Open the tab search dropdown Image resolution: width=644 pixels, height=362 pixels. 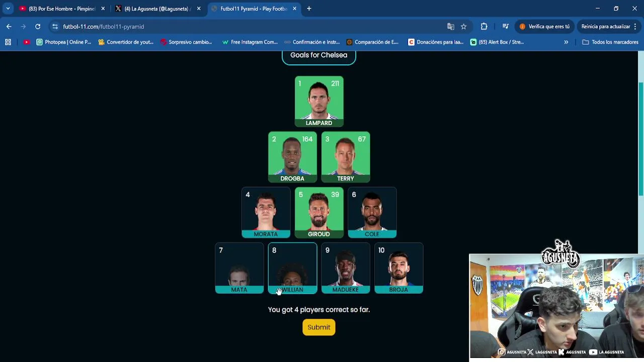point(8,9)
